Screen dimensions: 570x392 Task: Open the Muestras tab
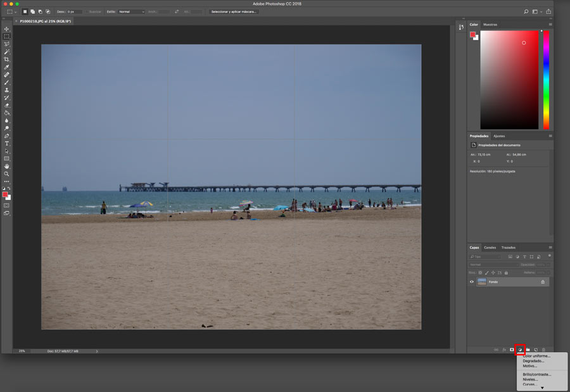[490, 25]
